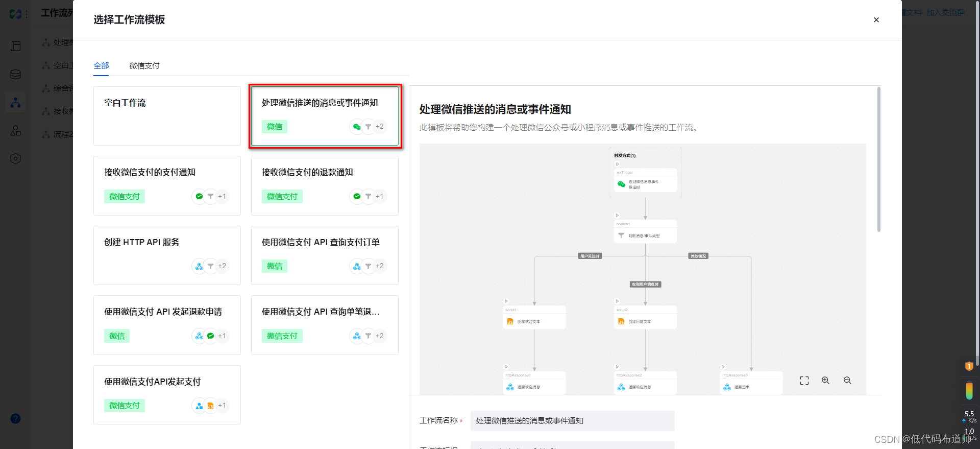Open the database icon in left sidebar
Screen dimensions: 980x449
[16, 75]
